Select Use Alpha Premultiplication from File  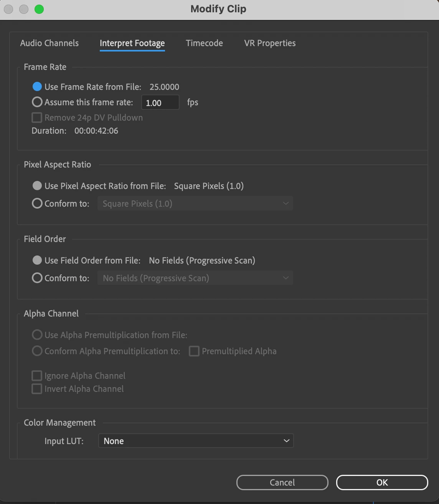(x=37, y=335)
